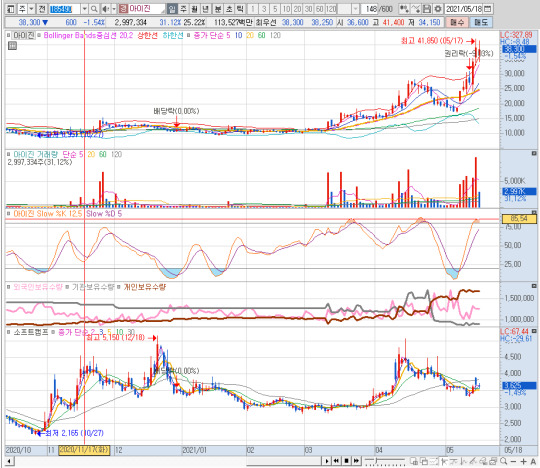Select the 초 second period button
The image size is (540, 468).
(x=229, y=9)
